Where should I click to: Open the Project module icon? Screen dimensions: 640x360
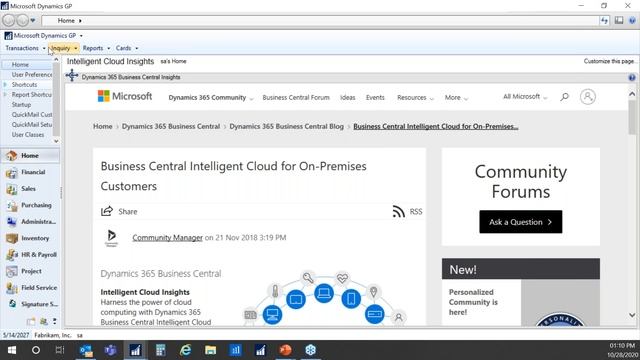(11, 271)
